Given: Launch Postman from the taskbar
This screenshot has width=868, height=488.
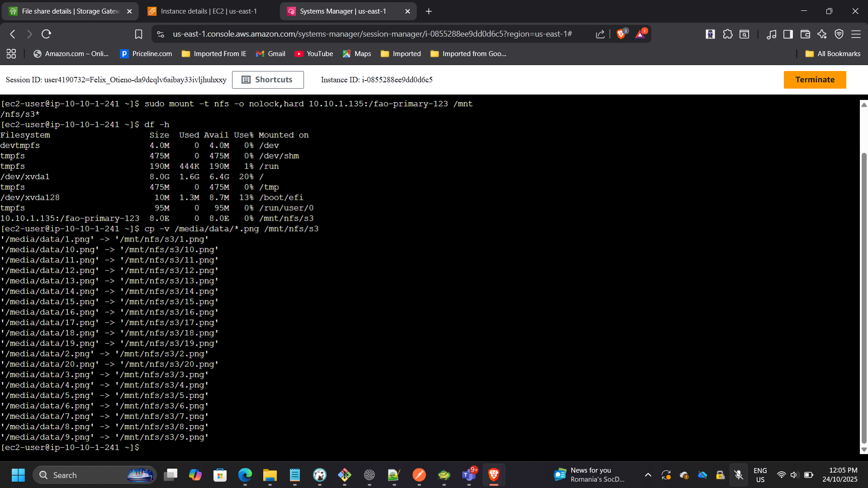Looking at the screenshot, I should coord(419,475).
